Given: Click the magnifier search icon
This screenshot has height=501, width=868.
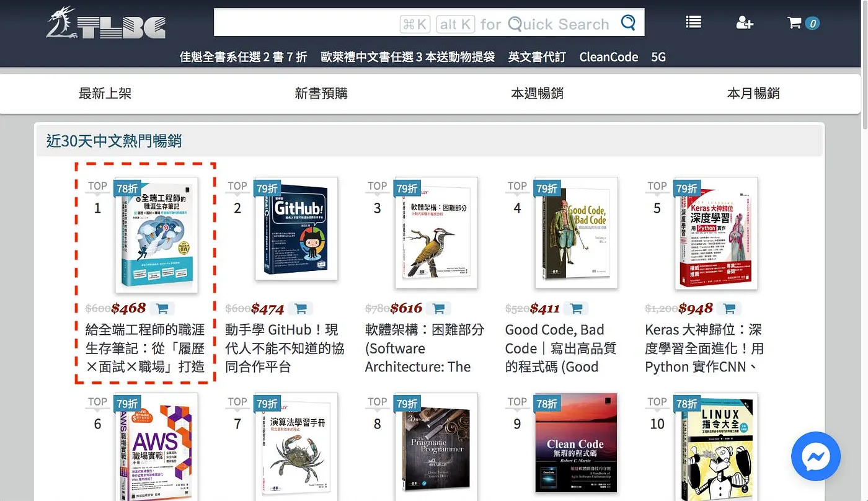Looking at the screenshot, I should pos(628,23).
